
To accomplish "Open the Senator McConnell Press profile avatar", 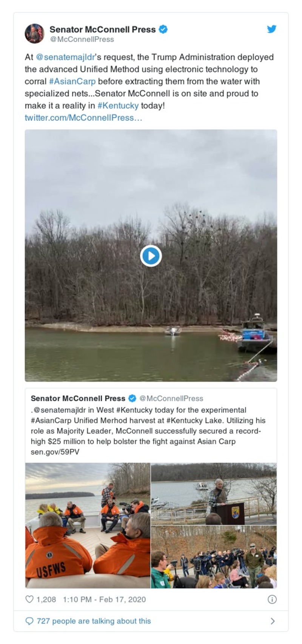I will point(34,34).
